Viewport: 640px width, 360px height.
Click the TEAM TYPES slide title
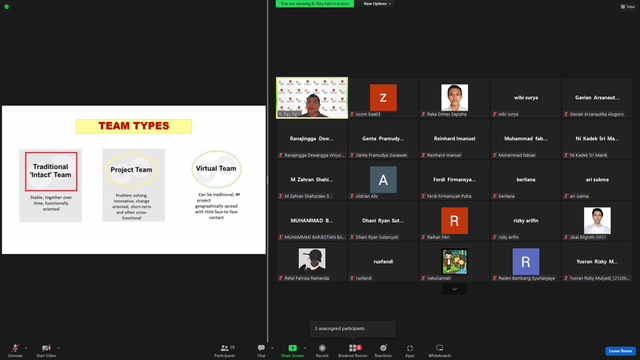tap(134, 126)
